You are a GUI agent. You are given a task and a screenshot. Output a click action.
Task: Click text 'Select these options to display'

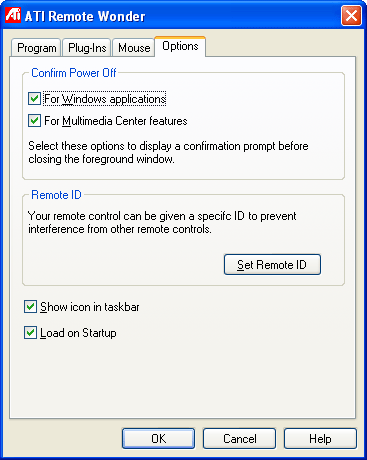(100, 146)
